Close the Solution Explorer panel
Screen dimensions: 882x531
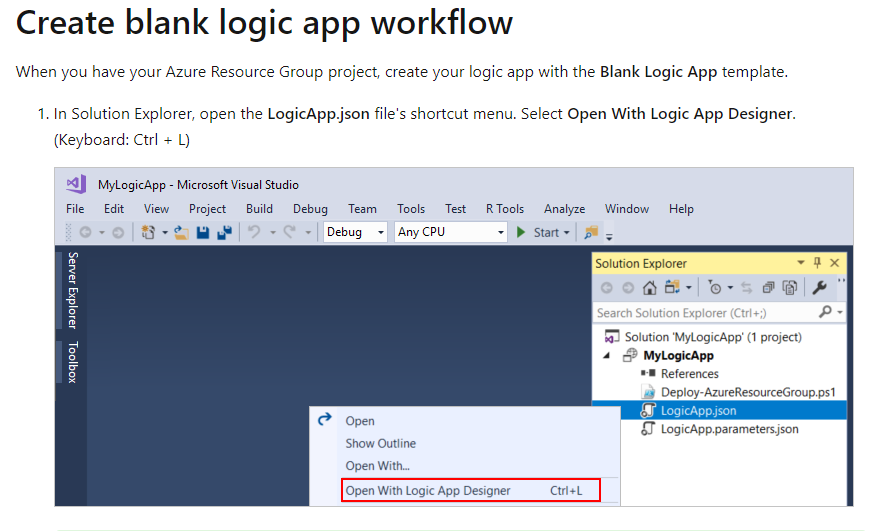click(835, 263)
